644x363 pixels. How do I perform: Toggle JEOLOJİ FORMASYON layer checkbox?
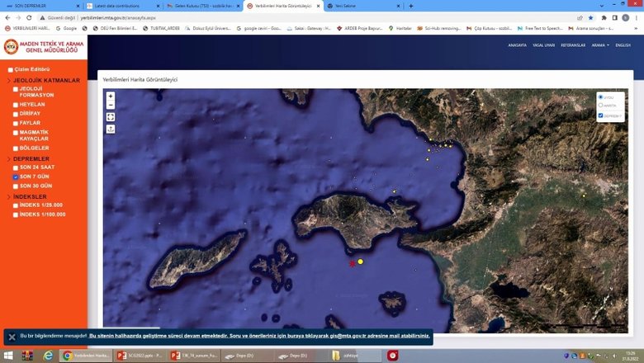(16, 89)
